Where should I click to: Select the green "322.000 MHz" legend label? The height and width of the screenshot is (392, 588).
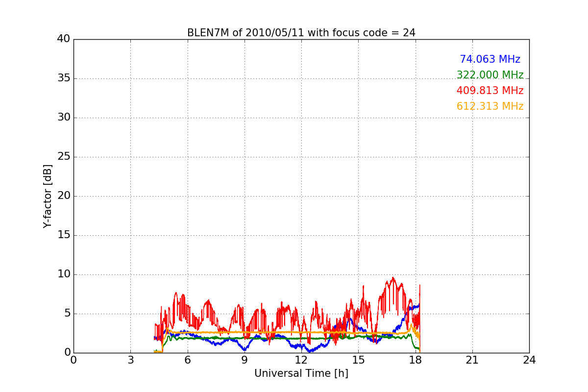click(x=490, y=75)
